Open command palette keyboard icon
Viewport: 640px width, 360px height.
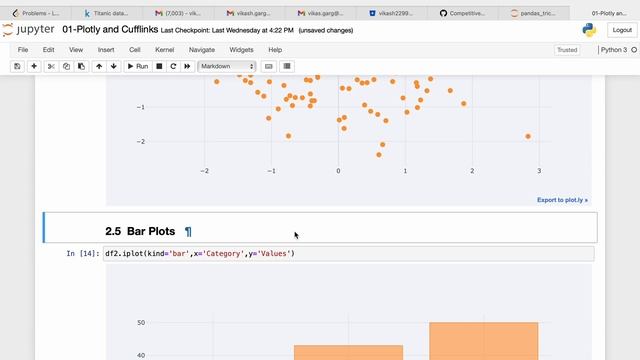point(269,66)
